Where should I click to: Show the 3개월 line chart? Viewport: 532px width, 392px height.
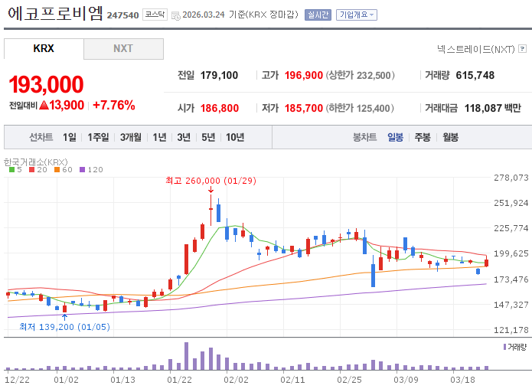[131, 137]
